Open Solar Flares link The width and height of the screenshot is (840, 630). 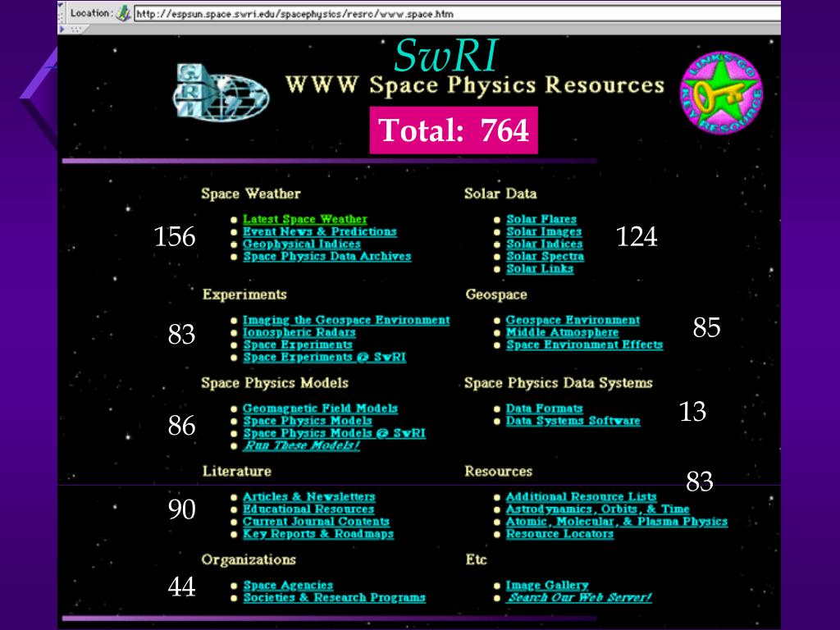click(541, 219)
